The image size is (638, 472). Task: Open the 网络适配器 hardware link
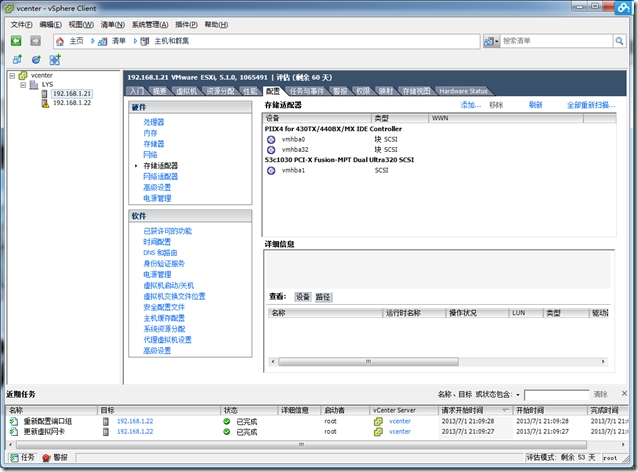pyautogui.click(x=161, y=177)
